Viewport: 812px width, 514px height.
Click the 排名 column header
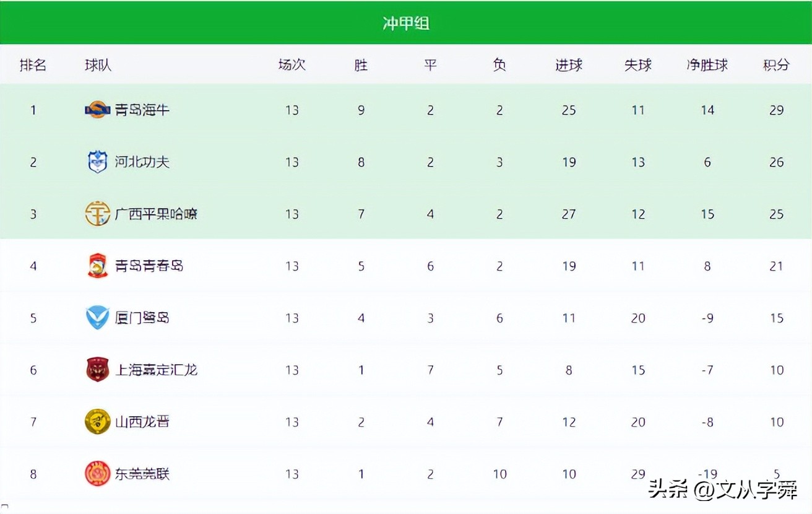[x=33, y=64]
